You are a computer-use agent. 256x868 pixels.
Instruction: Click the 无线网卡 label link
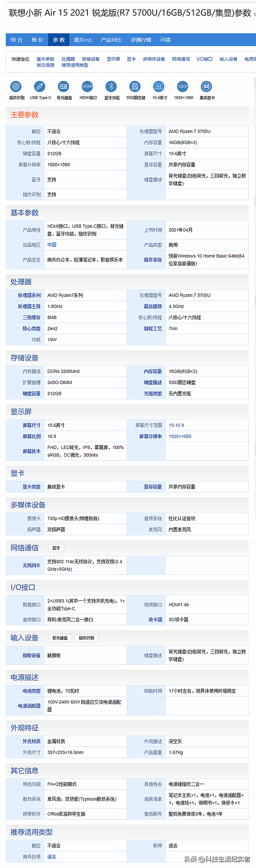(31, 566)
